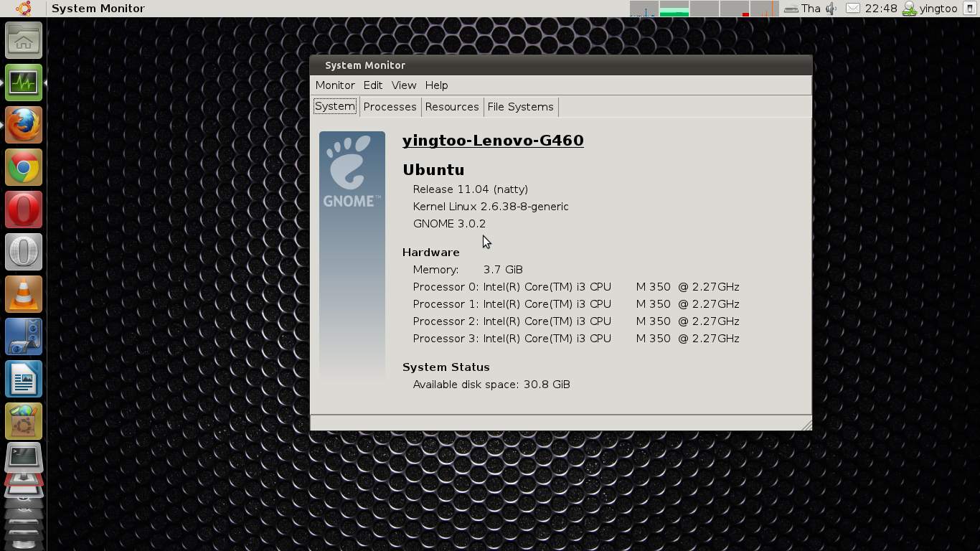980x551 pixels.
Task: Click the load graph with red block
Action: click(735, 9)
